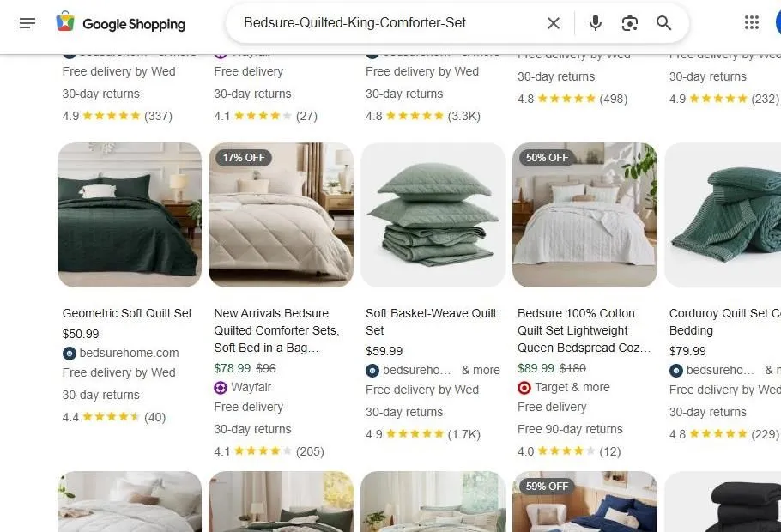This screenshot has height=532, width=781.
Task: Click the 50% OFF discount badge
Action: pos(547,157)
